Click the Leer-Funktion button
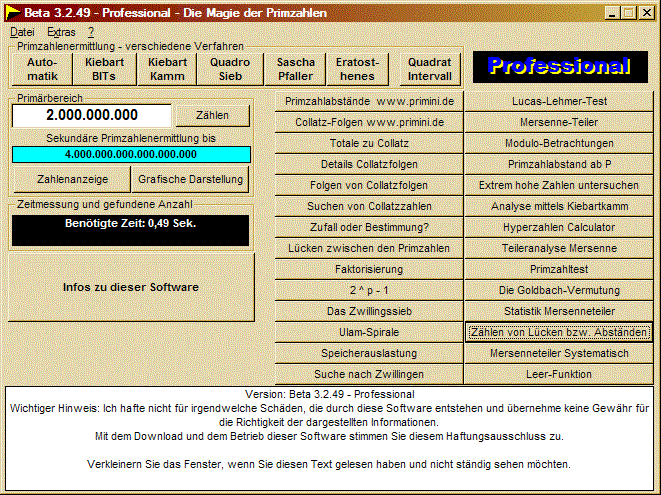 pos(559,374)
